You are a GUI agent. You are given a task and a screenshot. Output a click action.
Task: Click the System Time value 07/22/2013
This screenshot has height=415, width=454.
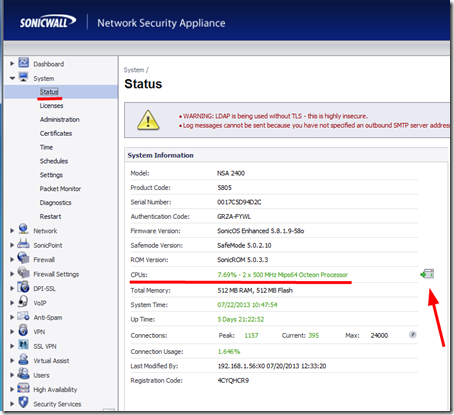click(247, 305)
